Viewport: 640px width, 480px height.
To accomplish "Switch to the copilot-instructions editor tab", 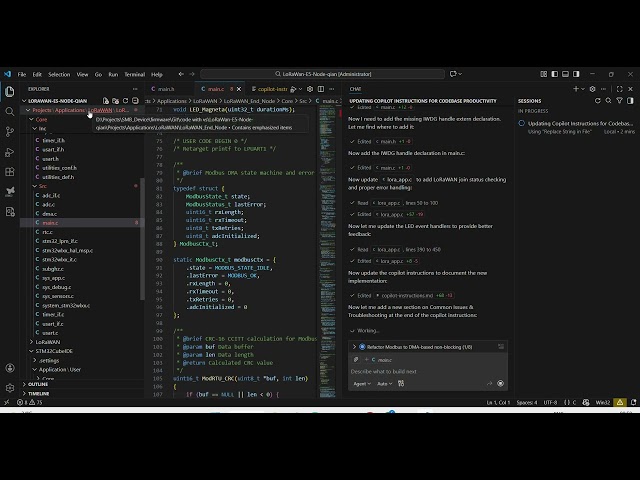I will (x=269, y=89).
